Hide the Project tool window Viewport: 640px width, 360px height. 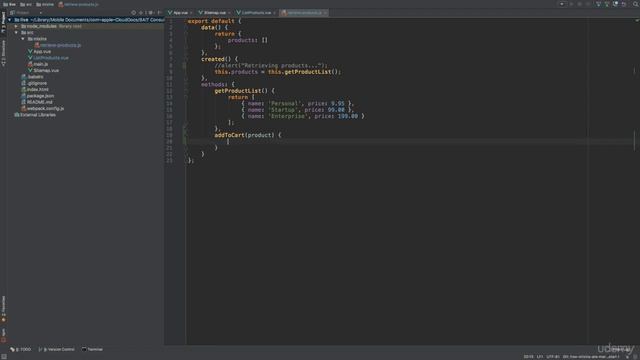pyautogui.click(x=159, y=13)
